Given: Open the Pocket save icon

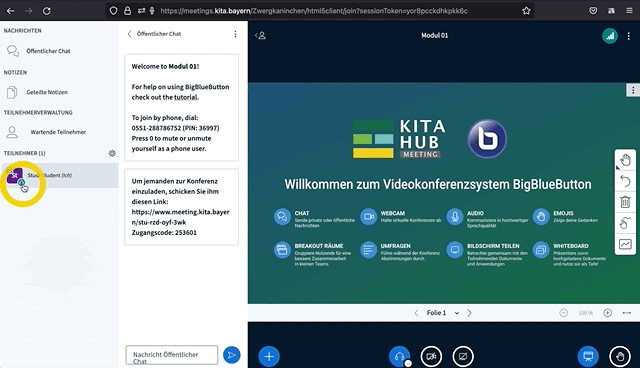Looking at the screenshot, I should (593, 11).
